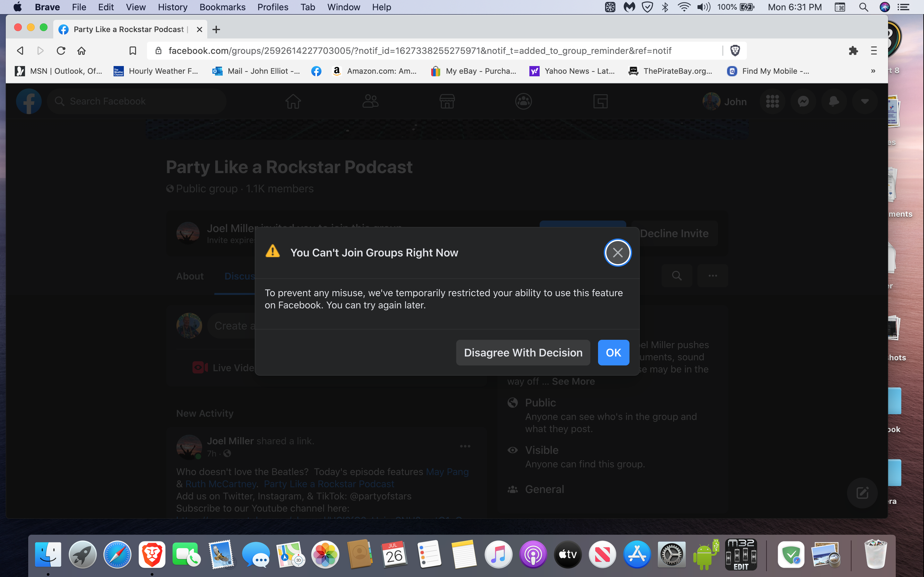Close the restriction dialog with X
This screenshot has width=924, height=577.
617,253
